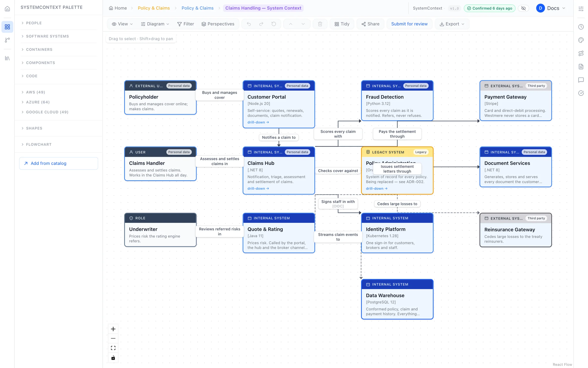Toggle the crossed-eye visibility button
The width and height of the screenshot is (588, 368).
coord(523,8)
